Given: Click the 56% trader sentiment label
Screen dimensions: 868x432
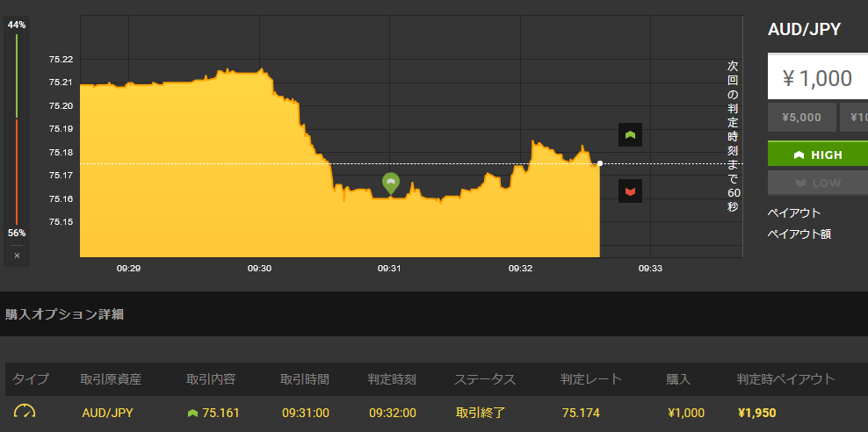Looking at the screenshot, I should coord(17,233).
